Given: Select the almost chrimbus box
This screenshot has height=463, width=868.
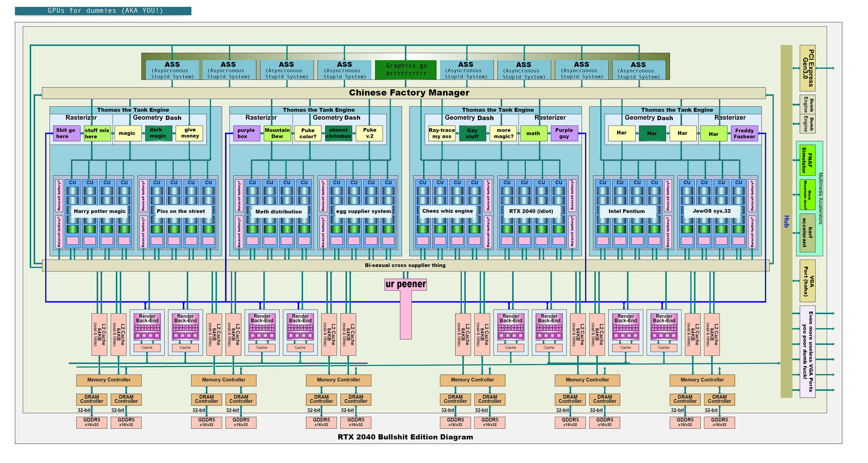Looking at the screenshot, I should [338, 133].
